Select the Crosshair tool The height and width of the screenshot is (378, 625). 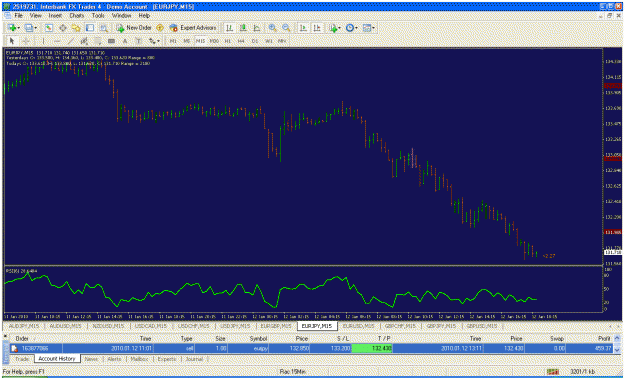tap(26, 41)
